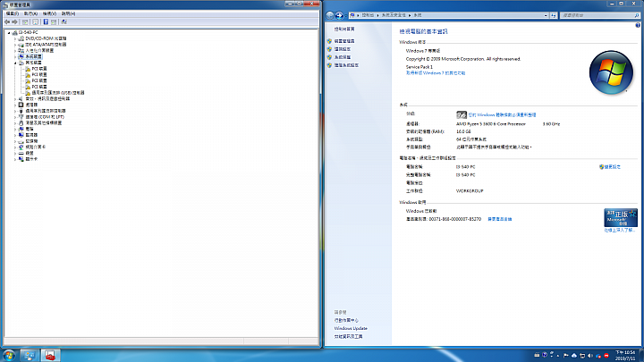This screenshot has height=362, width=644.
Task: Click the blue Help icon in Device Manager toolbar
Action: (x=46, y=21)
